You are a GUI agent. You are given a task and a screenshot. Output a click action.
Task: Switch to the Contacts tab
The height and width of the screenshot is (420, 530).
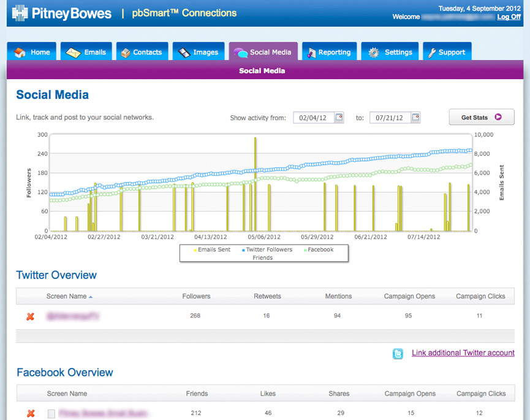pyautogui.click(x=142, y=52)
